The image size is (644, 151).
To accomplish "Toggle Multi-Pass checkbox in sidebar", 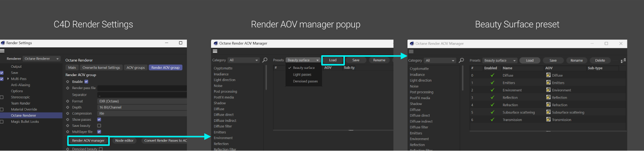I will 2,79.
